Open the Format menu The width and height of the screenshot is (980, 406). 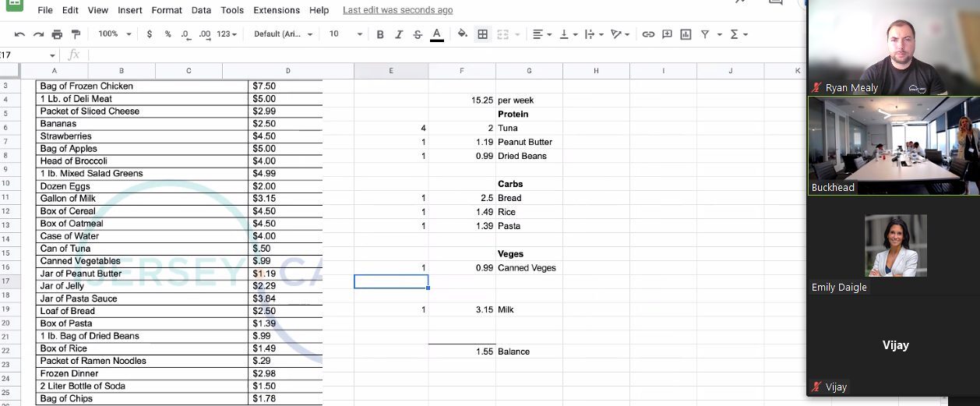tap(167, 10)
